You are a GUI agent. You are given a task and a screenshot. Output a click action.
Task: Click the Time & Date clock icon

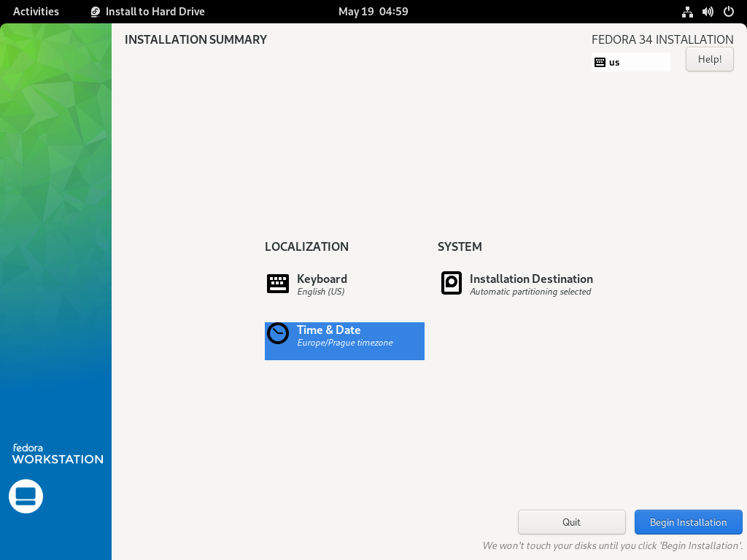pyautogui.click(x=278, y=333)
